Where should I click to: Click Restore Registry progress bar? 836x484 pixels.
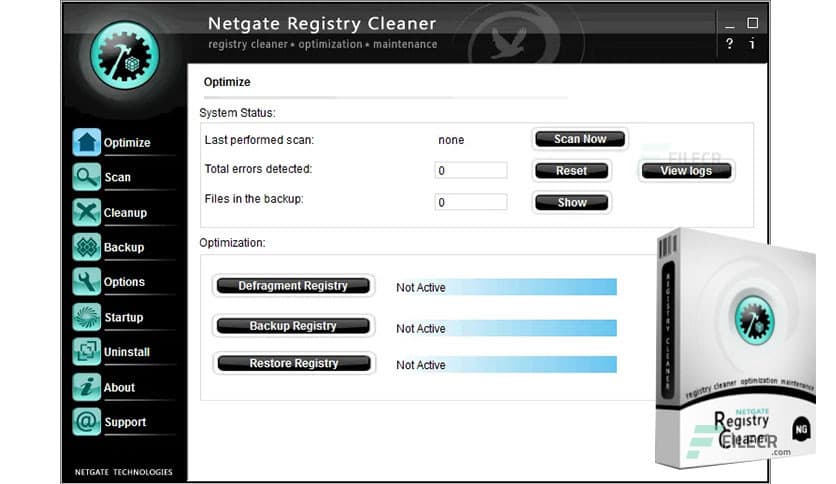pos(505,365)
